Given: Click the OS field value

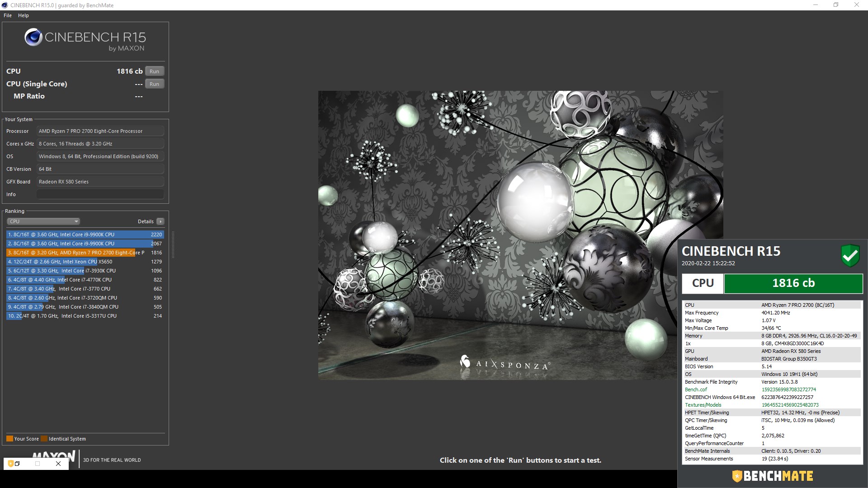Looking at the screenshot, I should pyautogui.click(x=100, y=156).
